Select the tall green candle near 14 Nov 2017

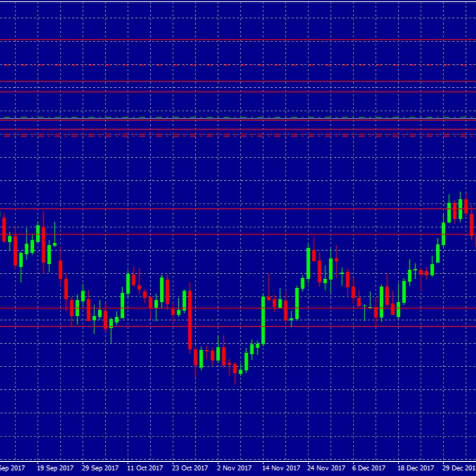click(263, 321)
